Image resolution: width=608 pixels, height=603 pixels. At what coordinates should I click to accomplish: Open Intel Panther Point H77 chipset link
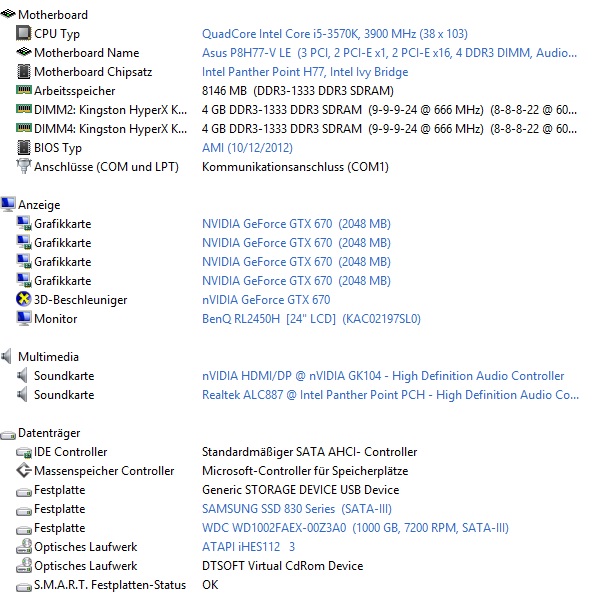(305, 72)
